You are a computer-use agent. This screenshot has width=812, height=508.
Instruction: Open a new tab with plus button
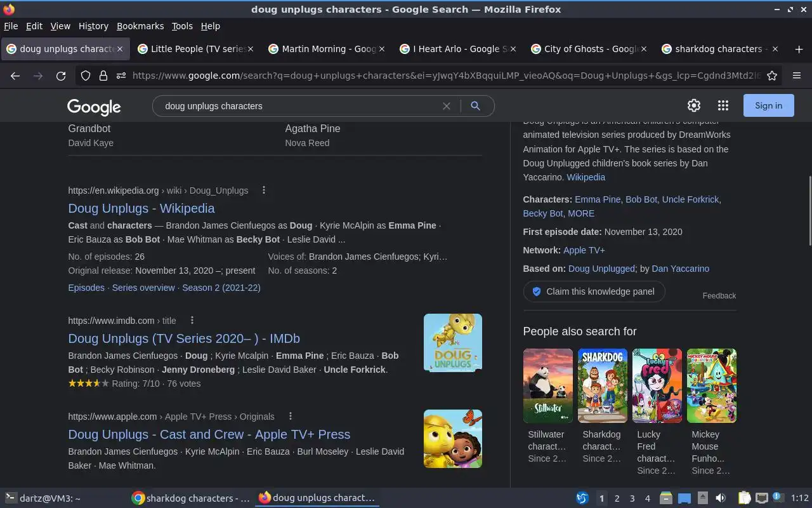click(799, 49)
